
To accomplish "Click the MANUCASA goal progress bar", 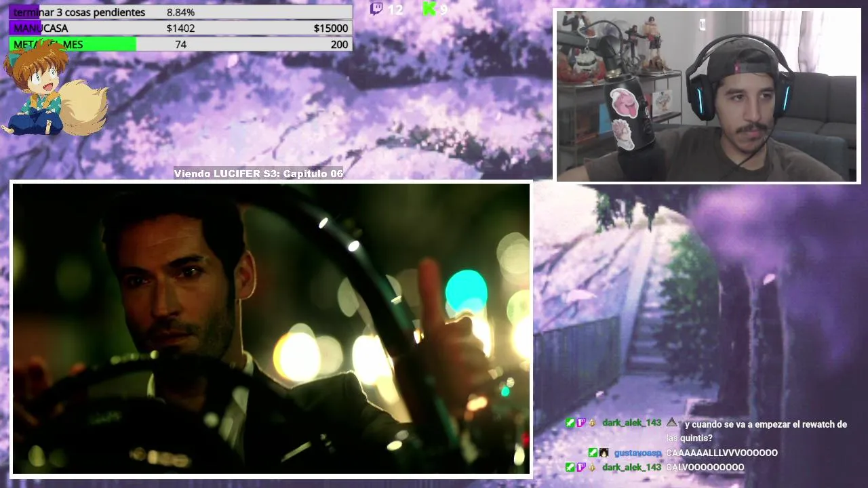I will [180, 28].
